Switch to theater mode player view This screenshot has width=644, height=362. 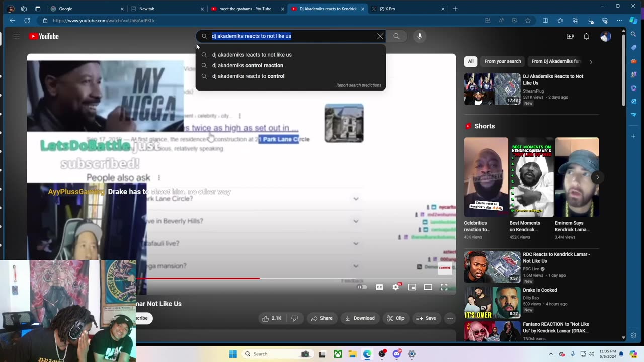[428, 287]
